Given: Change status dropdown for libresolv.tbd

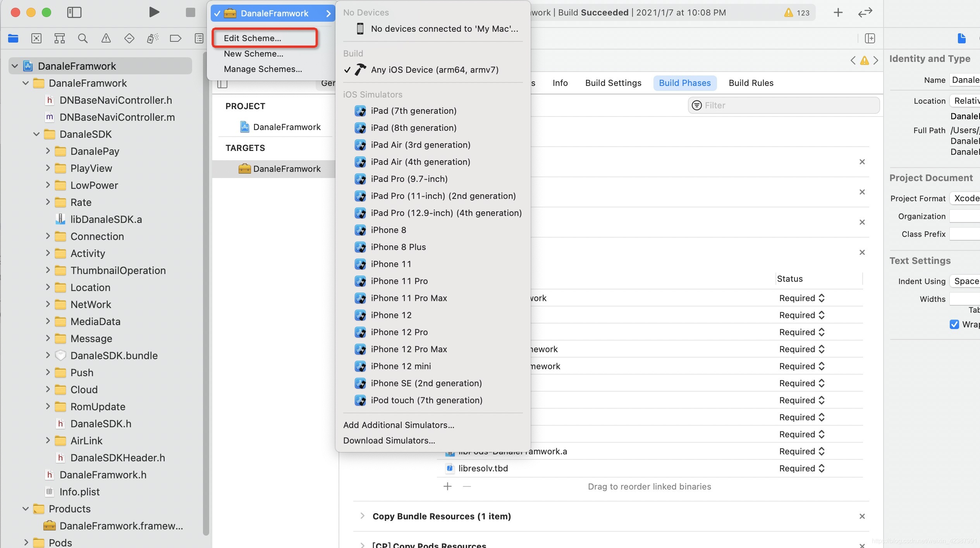Looking at the screenshot, I should pos(802,468).
